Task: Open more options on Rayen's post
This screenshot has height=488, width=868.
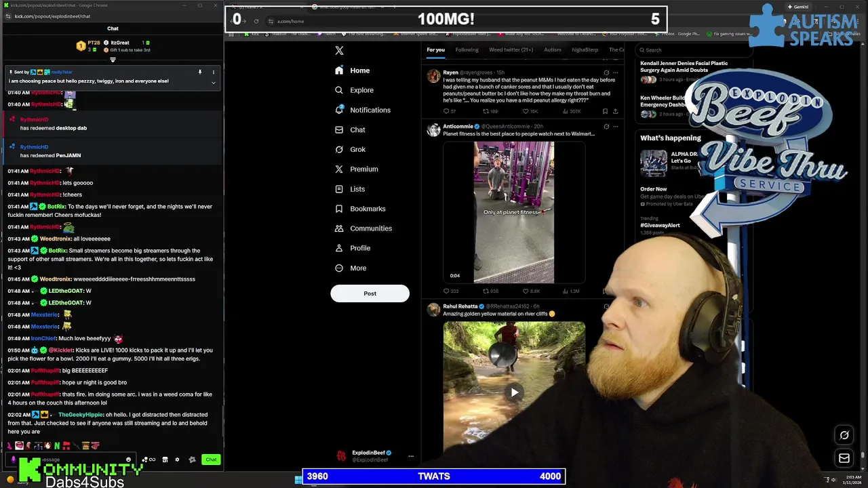Action: click(615, 73)
